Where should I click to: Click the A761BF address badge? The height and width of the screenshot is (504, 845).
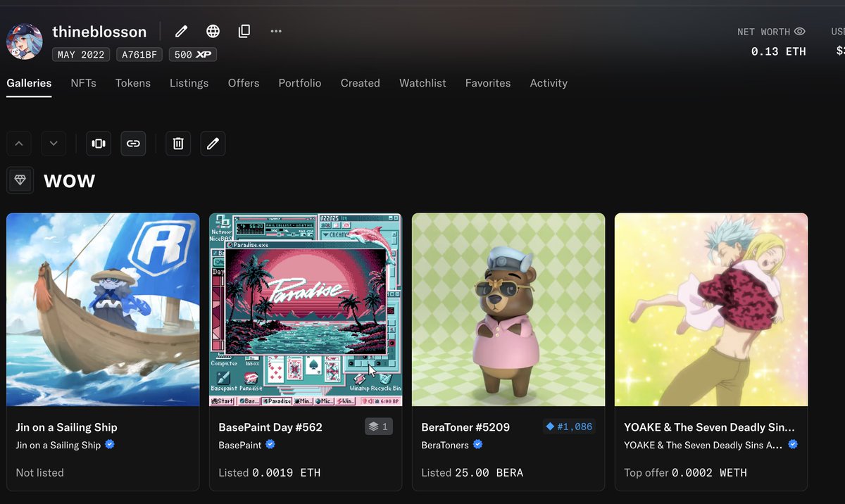[x=139, y=54]
